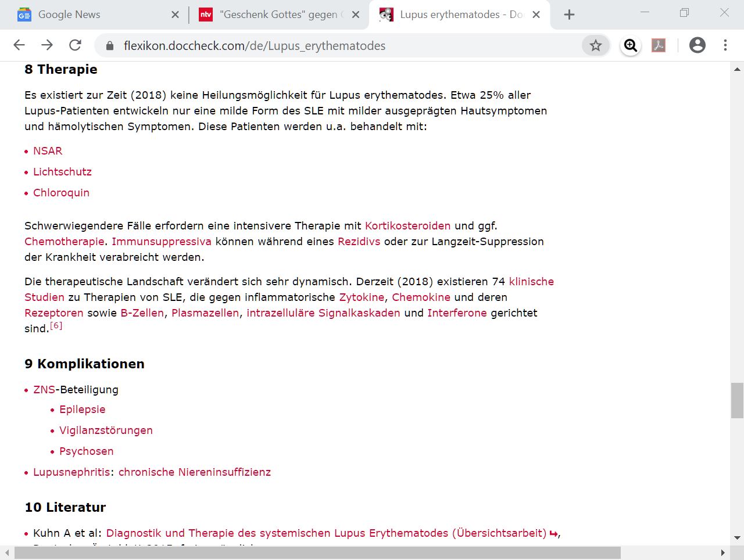Open the Adobe Acrobat PDF extension icon
The width and height of the screenshot is (744, 560).
click(659, 45)
